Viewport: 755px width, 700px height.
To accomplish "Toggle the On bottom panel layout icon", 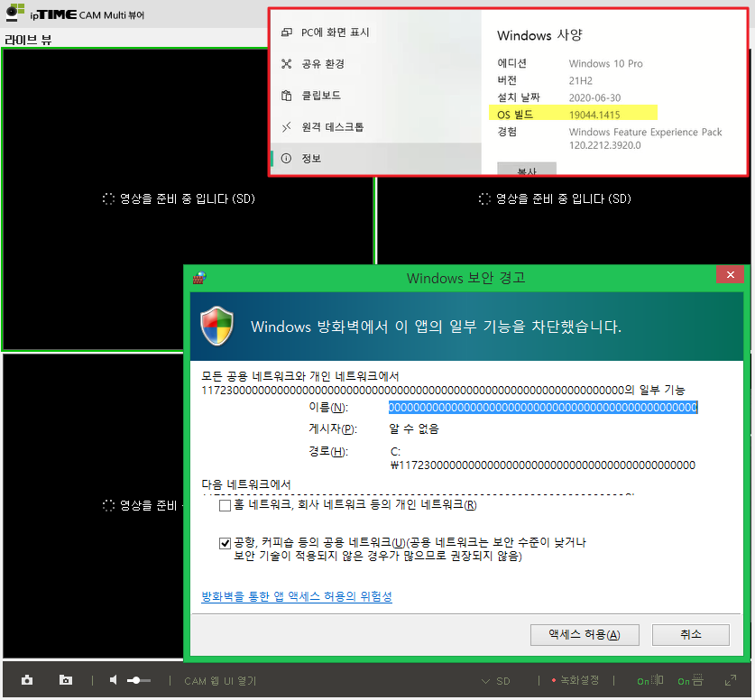I will [x=690, y=680].
